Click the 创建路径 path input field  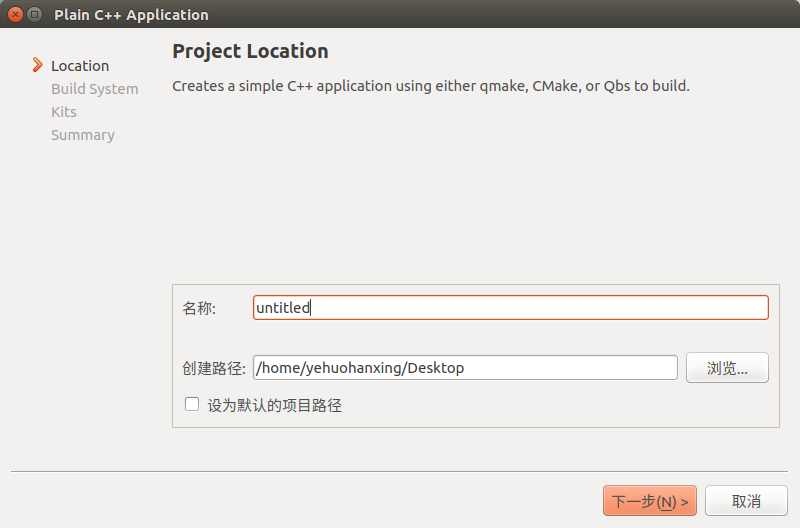(465, 368)
